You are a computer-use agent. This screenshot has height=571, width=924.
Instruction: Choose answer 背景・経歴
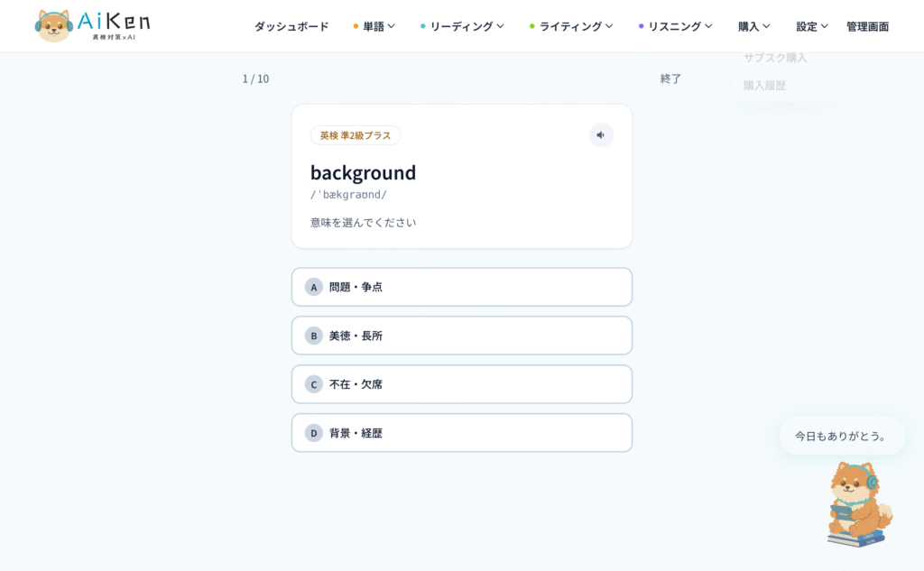click(462, 433)
